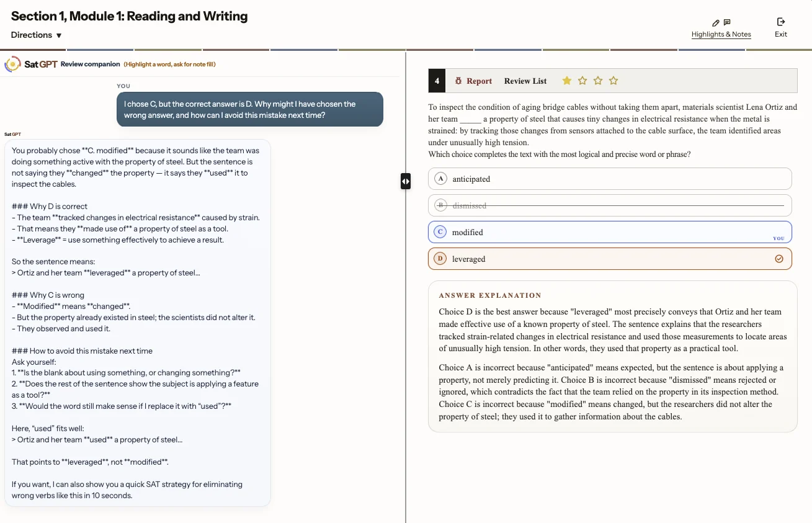Set rating to fourth star
812x523 pixels.
[613, 81]
